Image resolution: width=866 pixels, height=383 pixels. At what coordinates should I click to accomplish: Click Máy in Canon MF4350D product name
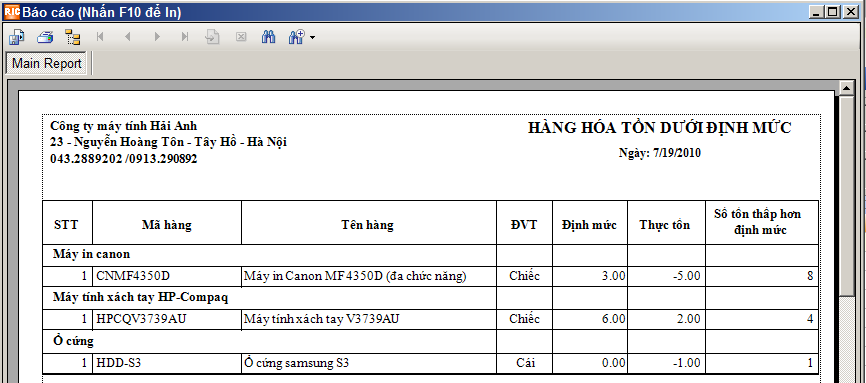click(x=355, y=276)
